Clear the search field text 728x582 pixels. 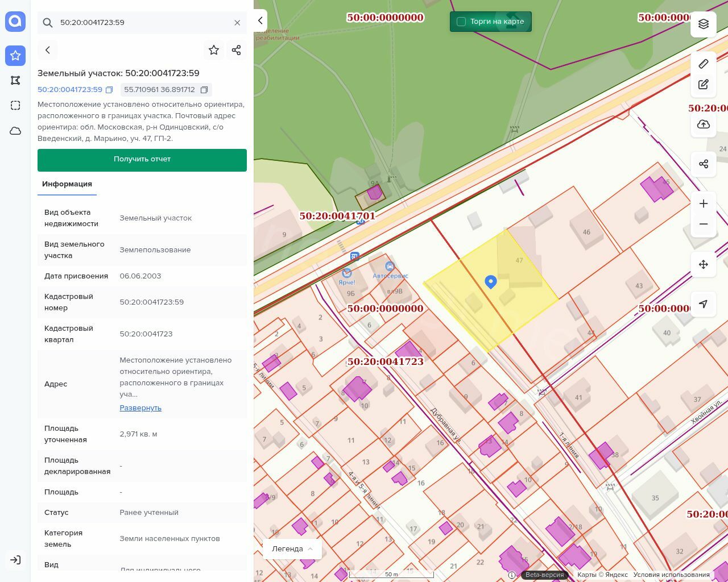pos(237,23)
